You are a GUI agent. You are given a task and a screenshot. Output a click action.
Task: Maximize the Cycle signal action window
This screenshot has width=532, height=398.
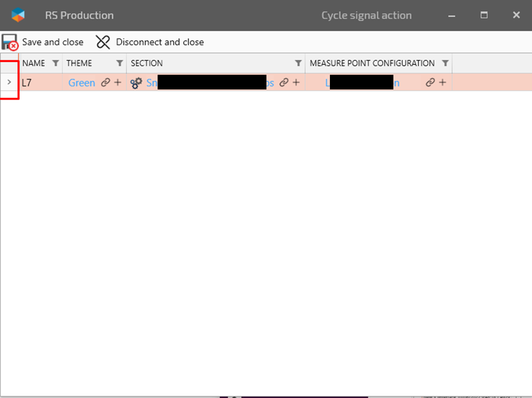(484, 15)
